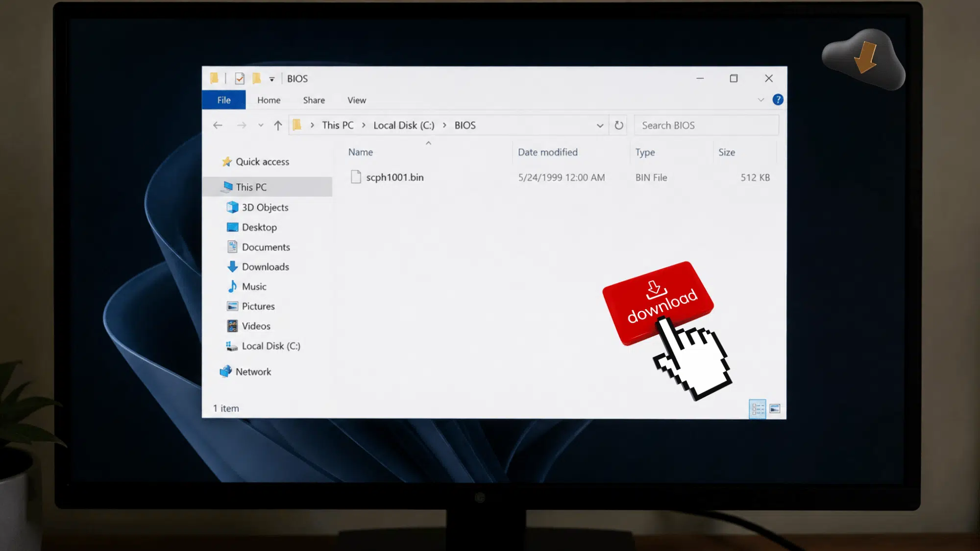Open address bar history dropdown
This screenshot has width=980, height=551.
(x=600, y=126)
